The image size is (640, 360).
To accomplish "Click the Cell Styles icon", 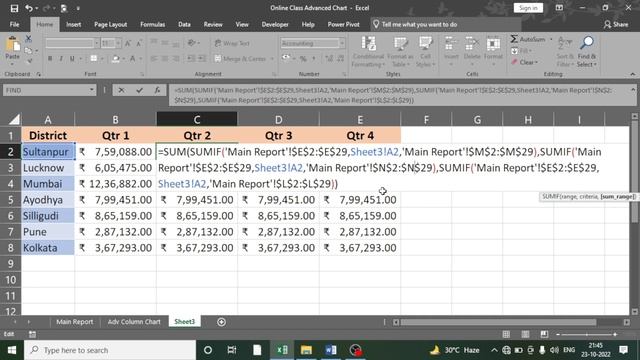I will (425, 44).
